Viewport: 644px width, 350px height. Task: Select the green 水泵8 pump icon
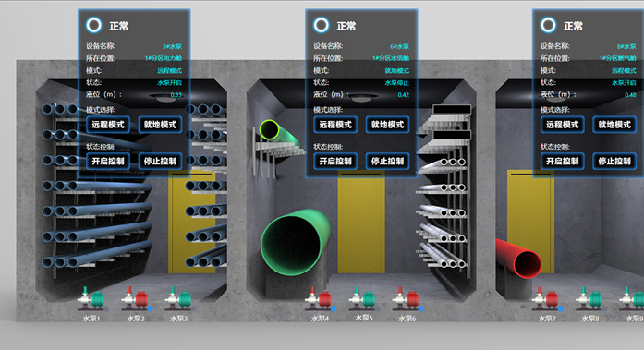pyautogui.click(x=589, y=298)
